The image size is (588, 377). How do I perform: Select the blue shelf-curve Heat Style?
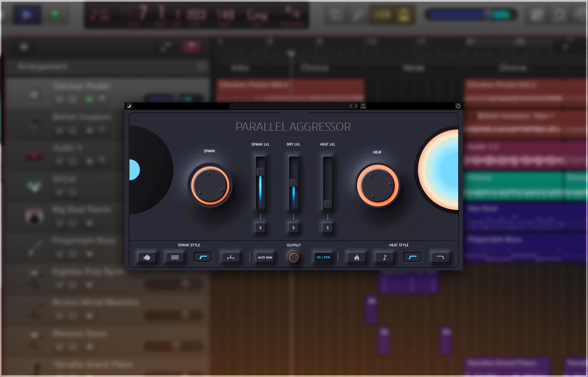(x=413, y=257)
